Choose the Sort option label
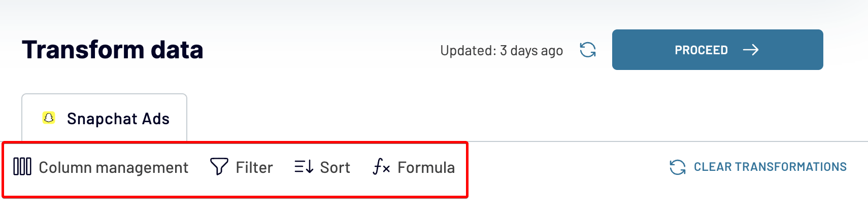 [x=335, y=167]
